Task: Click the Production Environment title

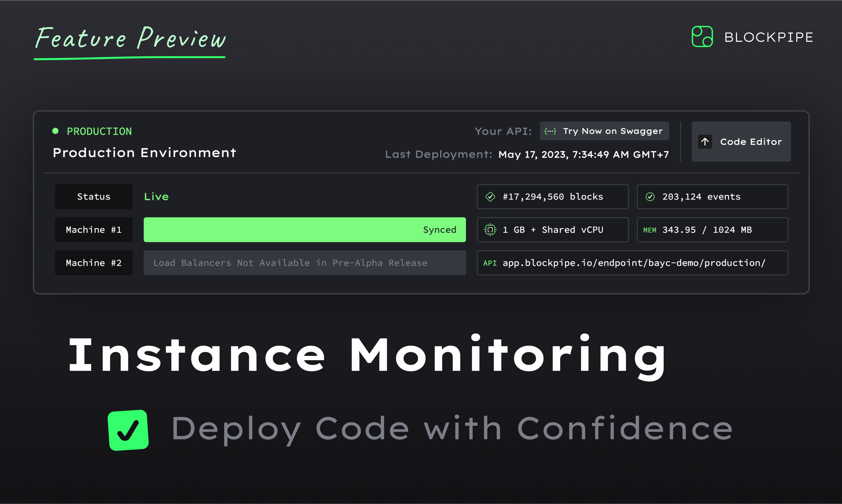Action: (144, 153)
